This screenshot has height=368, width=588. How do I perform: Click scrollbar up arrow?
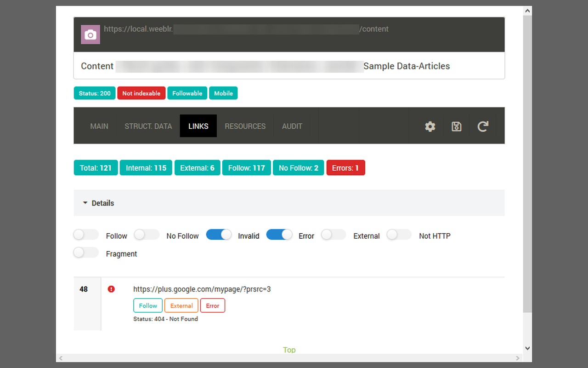pos(527,10)
